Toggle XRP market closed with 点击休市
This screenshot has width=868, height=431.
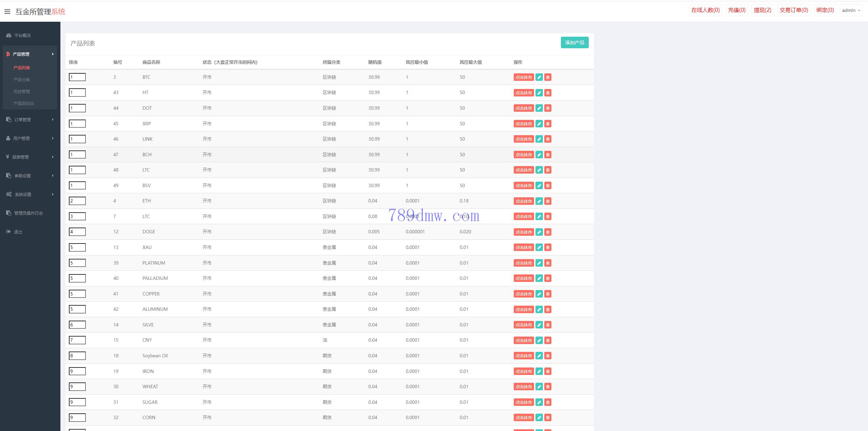[524, 124]
